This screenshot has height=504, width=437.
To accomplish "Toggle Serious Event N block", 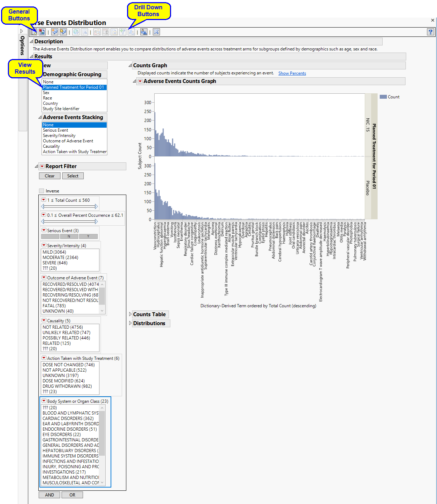I will pyautogui.click(x=69, y=236).
